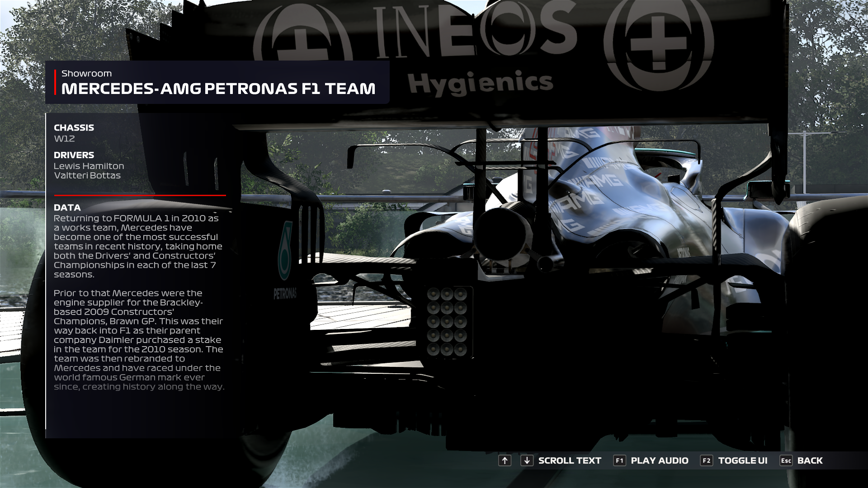The height and width of the screenshot is (488, 868).
Task: Select driver name Lewis Hamilton
Action: pyautogui.click(x=89, y=166)
